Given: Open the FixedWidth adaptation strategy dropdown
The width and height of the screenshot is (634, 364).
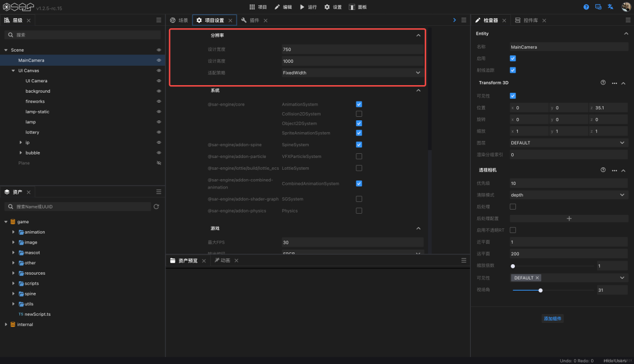Looking at the screenshot, I should (352, 73).
